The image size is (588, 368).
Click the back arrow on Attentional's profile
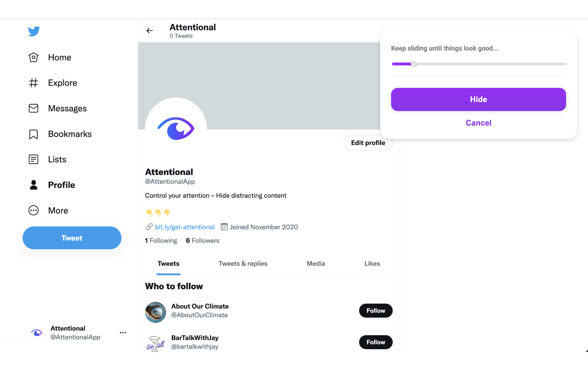149,30
